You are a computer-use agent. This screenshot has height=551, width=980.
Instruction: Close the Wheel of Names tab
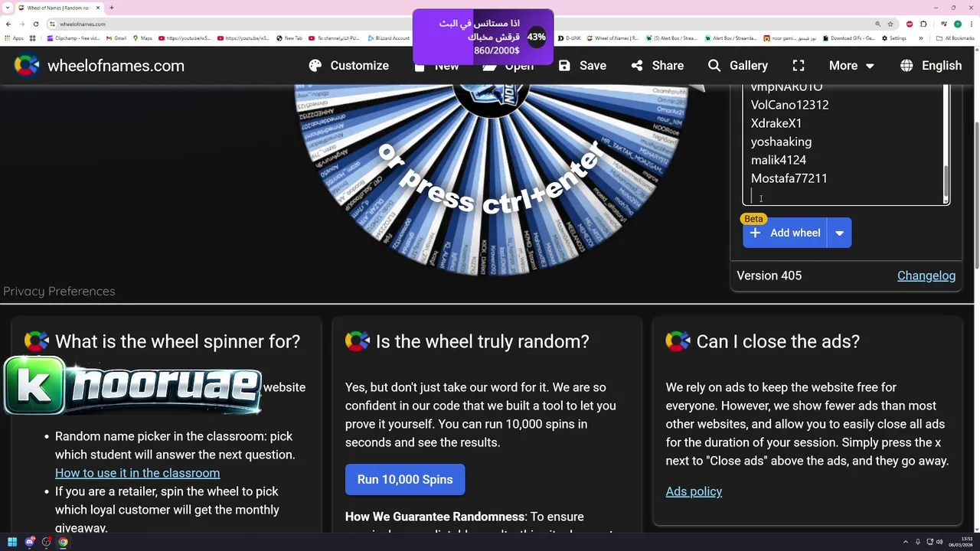tap(98, 8)
